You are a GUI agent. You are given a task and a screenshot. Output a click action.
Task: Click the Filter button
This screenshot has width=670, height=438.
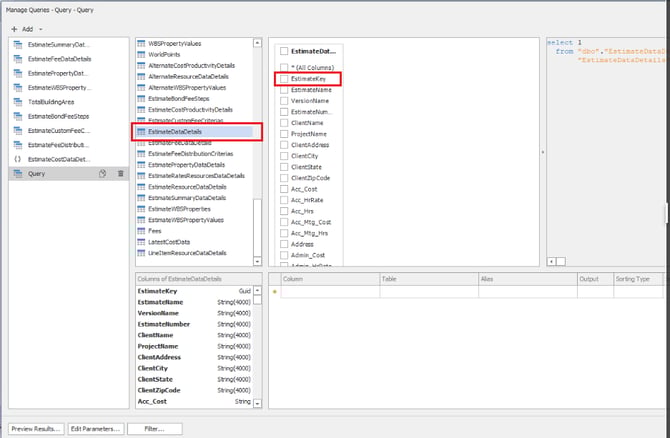click(x=153, y=428)
